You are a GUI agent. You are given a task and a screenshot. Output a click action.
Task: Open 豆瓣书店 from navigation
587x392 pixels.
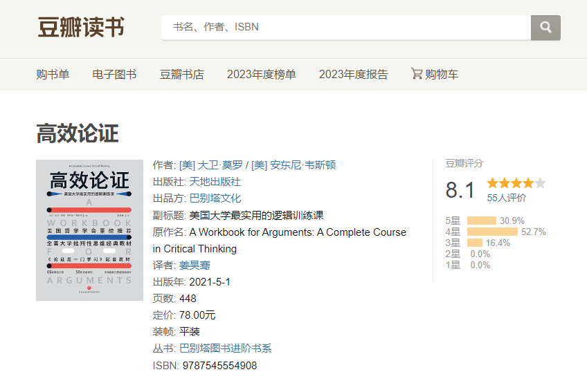pyautogui.click(x=181, y=75)
